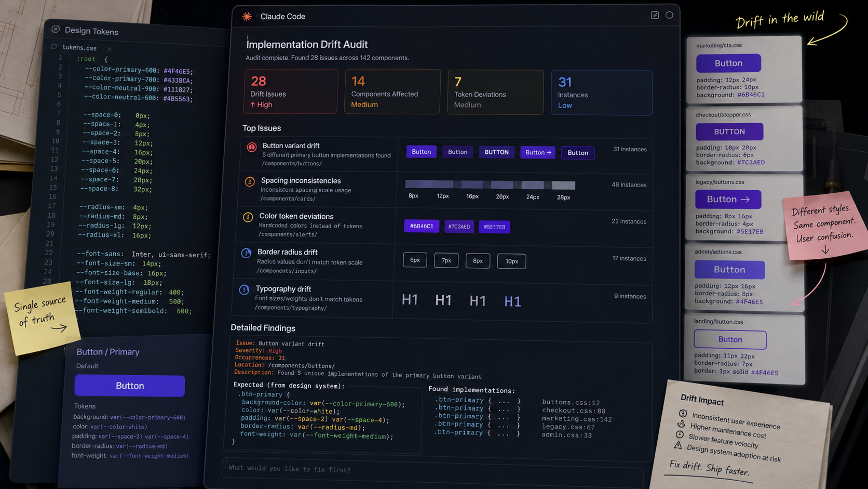Click the Typography drift info icon
This screenshot has width=868, height=489.
click(244, 290)
